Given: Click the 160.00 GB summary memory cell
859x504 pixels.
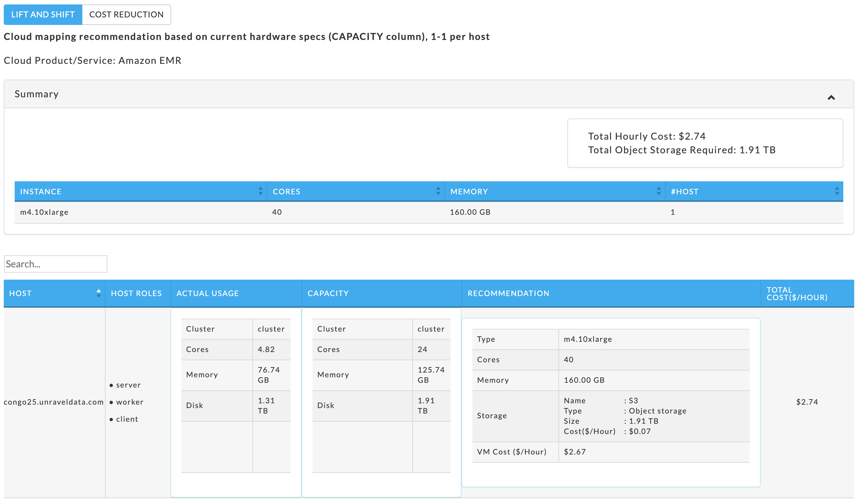Looking at the screenshot, I should coord(470,212).
